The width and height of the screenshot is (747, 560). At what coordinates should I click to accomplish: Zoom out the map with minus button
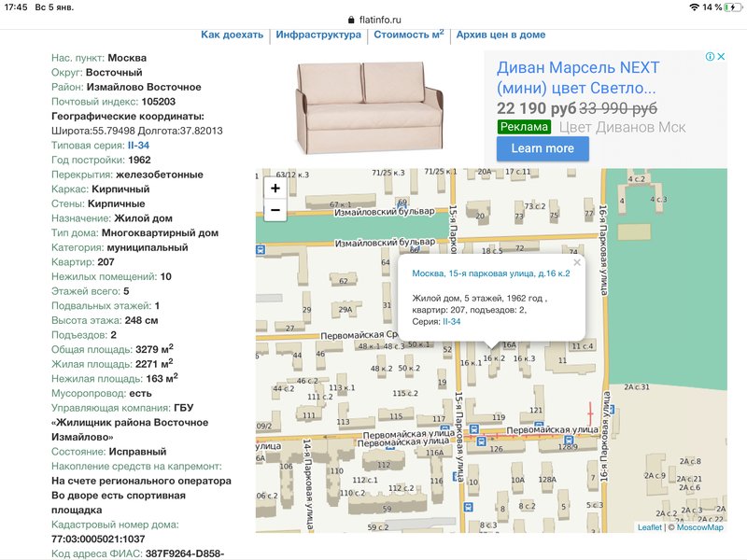pyautogui.click(x=275, y=211)
